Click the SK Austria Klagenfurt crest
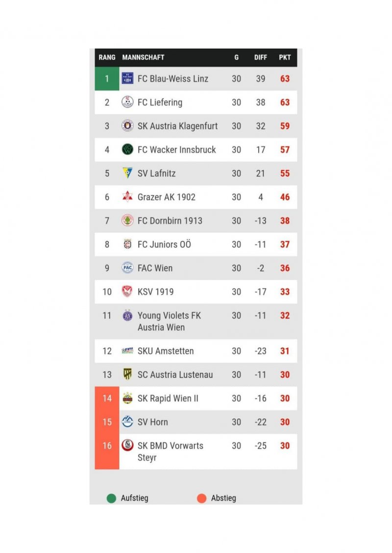The image size is (392, 553). 127,126
